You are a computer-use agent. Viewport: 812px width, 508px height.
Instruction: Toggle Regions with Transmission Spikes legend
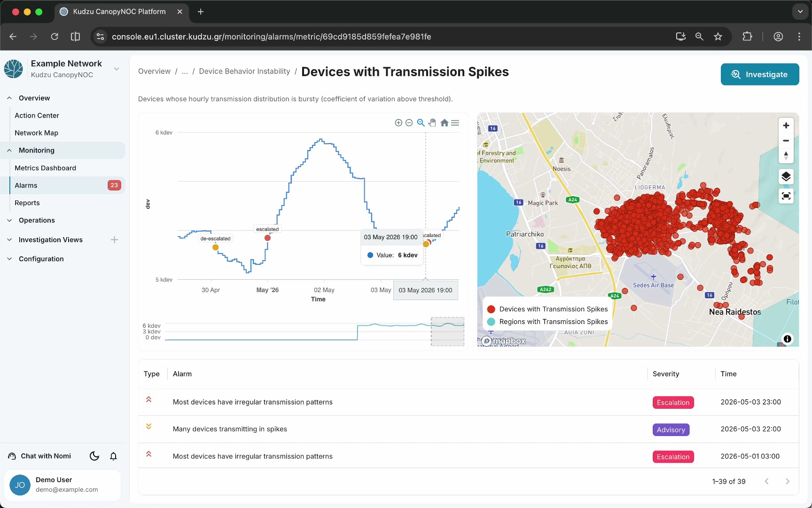point(548,322)
